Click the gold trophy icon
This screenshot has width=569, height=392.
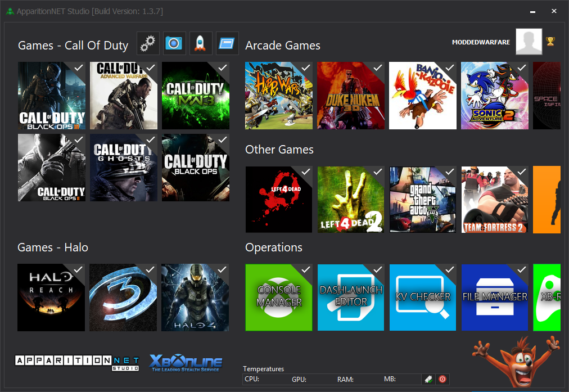tap(550, 41)
